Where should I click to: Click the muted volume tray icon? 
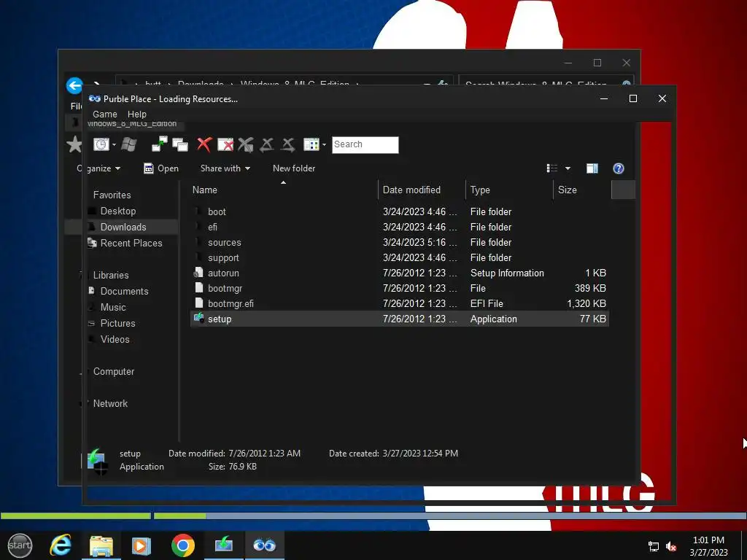671,547
